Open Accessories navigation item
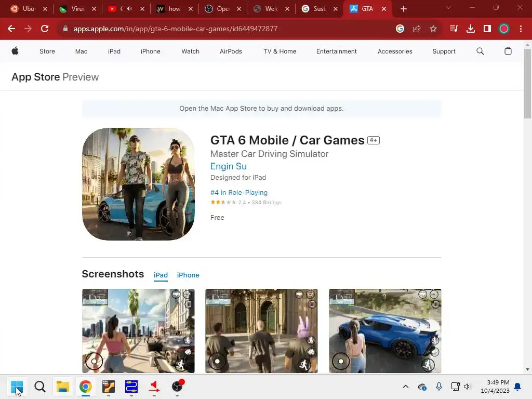 [x=395, y=51]
